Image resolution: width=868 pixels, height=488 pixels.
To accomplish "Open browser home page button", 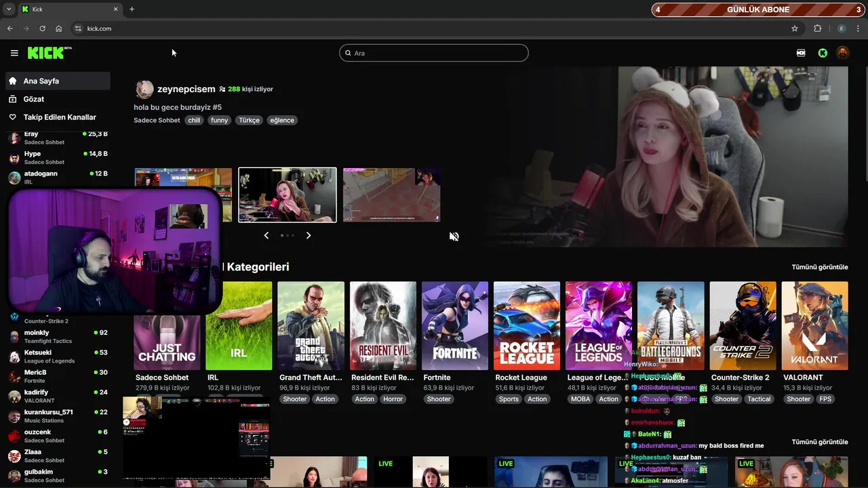I will [59, 28].
